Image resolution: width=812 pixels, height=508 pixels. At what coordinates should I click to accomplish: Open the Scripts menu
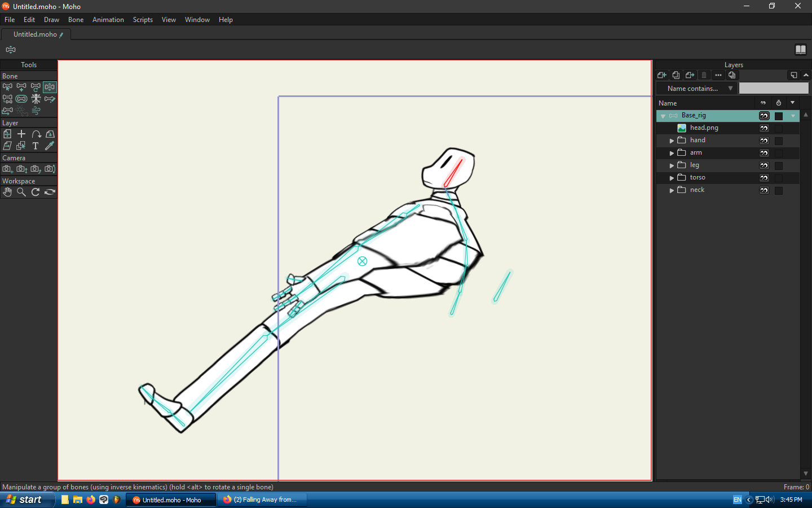point(143,20)
